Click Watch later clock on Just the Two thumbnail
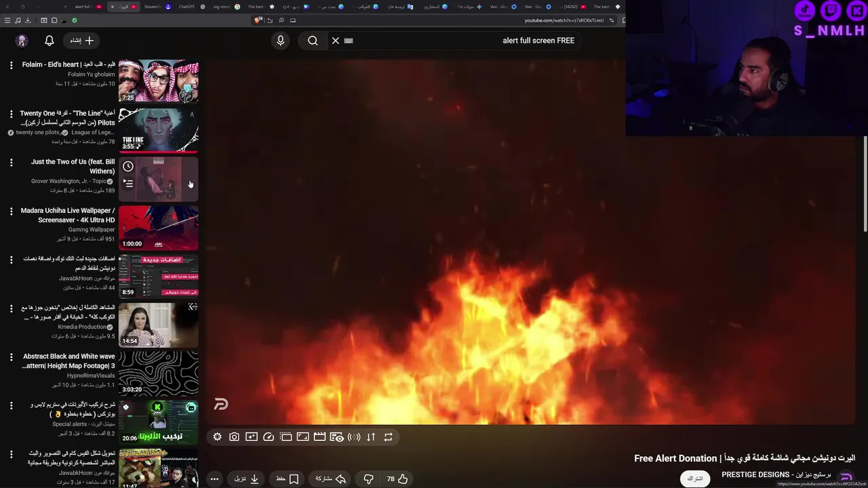 [128, 167]
